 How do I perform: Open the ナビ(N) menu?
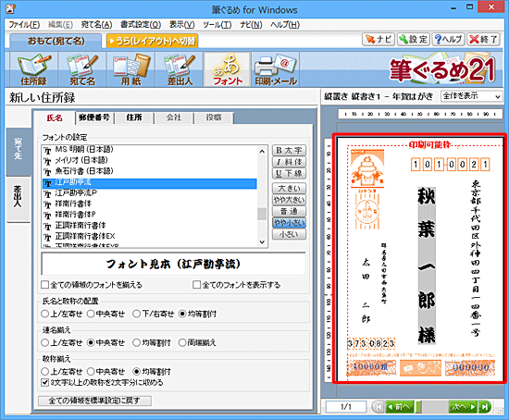(x=251, y=25)
